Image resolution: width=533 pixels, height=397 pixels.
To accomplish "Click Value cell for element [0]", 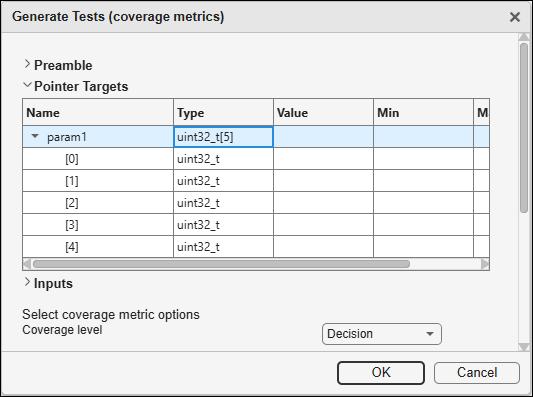I will point(323,159).
